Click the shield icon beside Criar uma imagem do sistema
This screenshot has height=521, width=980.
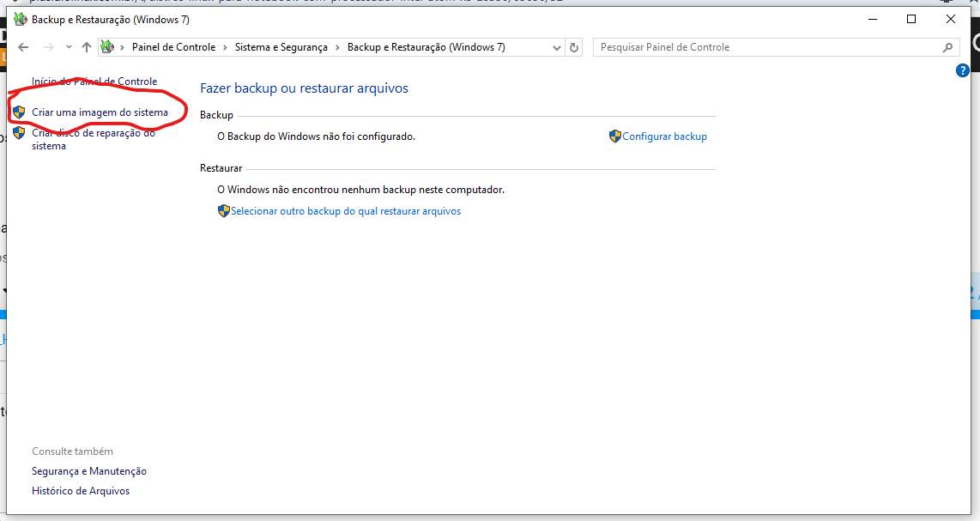point(19,112)
